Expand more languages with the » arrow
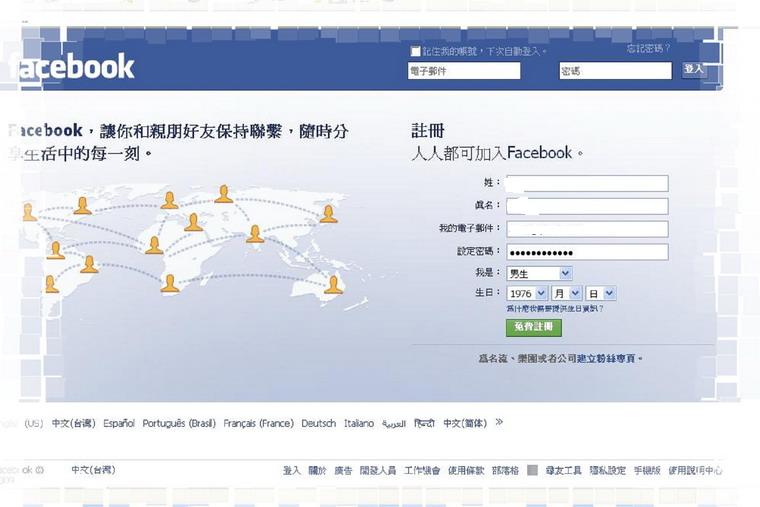 [499, 422]
